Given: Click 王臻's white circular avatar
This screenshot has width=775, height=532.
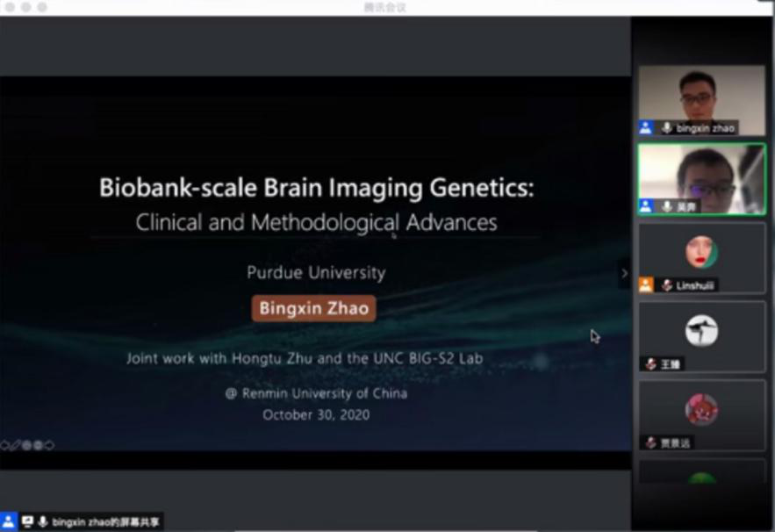Looking at the screenshot, I should tap(701, 331).
